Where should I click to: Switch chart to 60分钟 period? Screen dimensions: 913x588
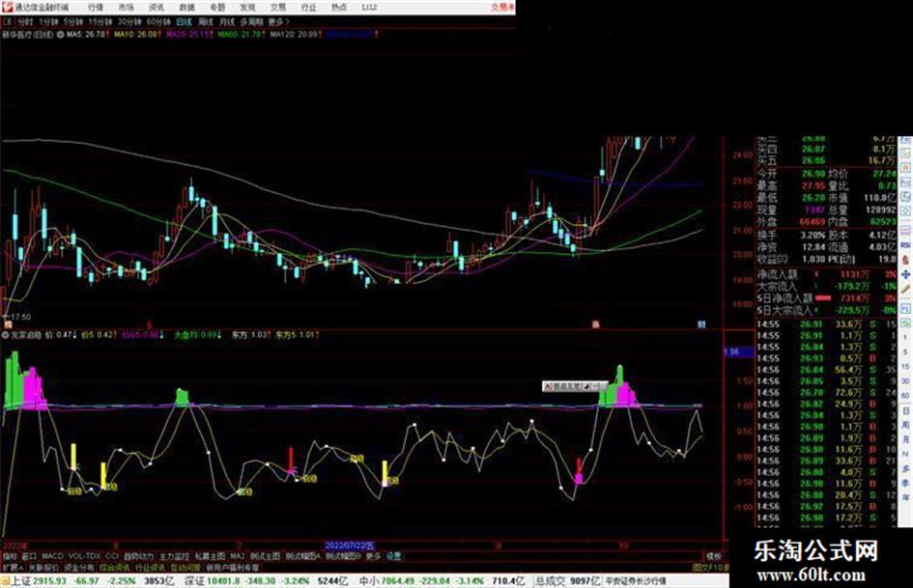(x=158, y=21)
